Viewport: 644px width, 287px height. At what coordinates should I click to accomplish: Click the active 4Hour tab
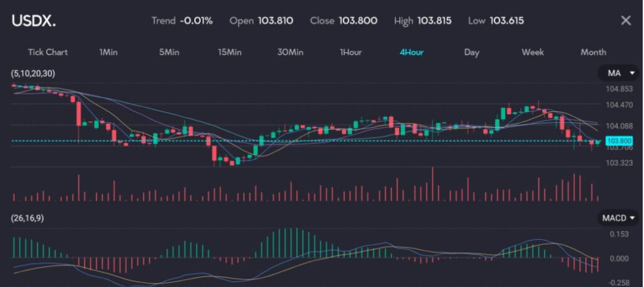point(411,52)
